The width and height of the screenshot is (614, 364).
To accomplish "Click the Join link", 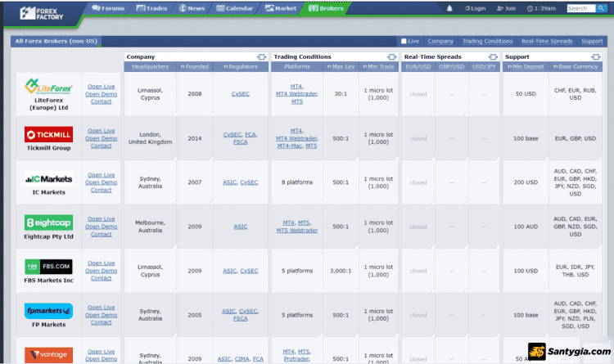I will [x=506, y=8].
